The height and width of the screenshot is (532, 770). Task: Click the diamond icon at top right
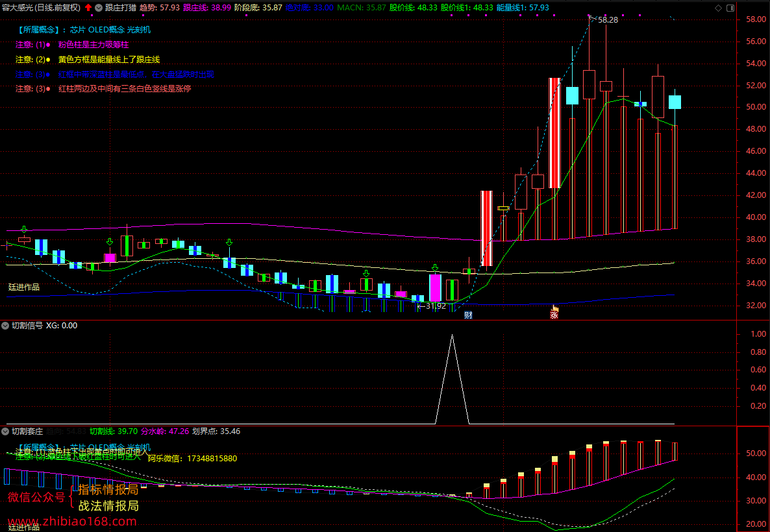(718, 8)
